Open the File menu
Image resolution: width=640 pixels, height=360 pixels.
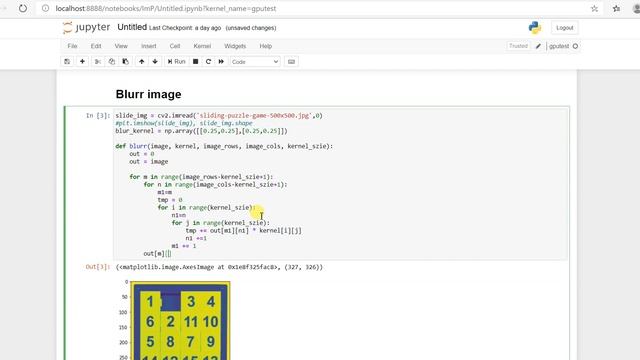[x=72, y=46]
